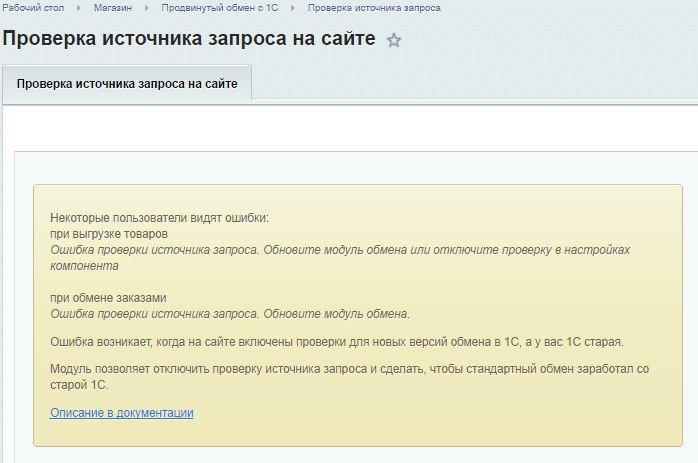Click Проверка источника запроса breadcrumb item
This screenshot has height=463, width=698.
click(x=374, y=8)
